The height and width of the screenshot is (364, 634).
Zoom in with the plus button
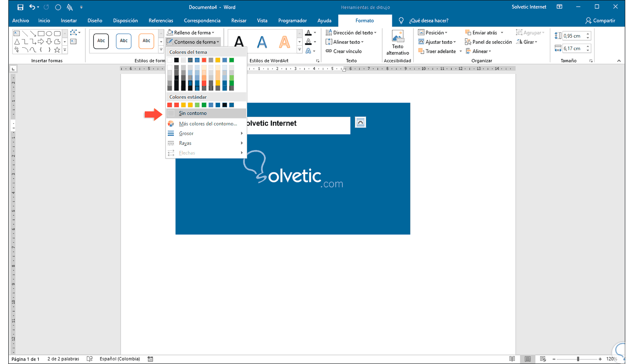tap(600, 359)
